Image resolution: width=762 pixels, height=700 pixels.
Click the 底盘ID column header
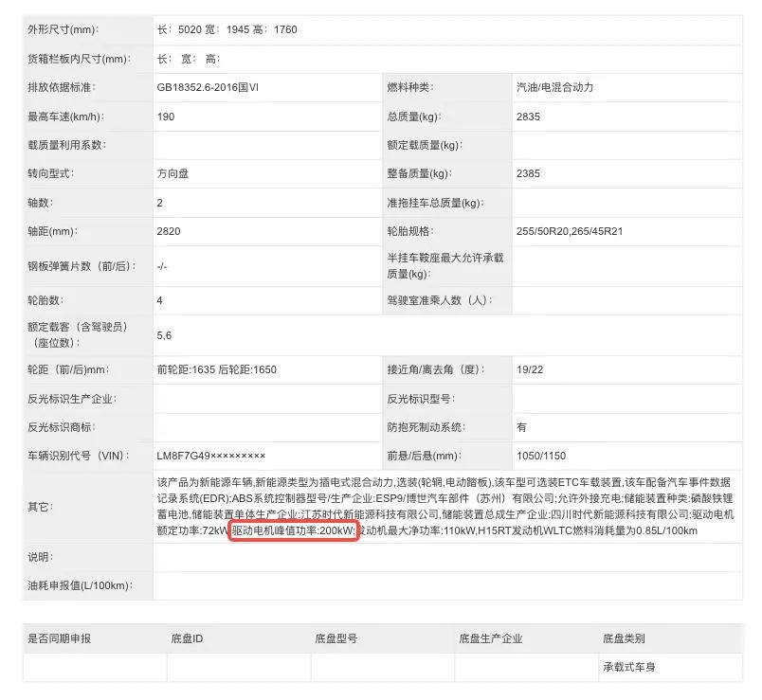tap(187, 638)
